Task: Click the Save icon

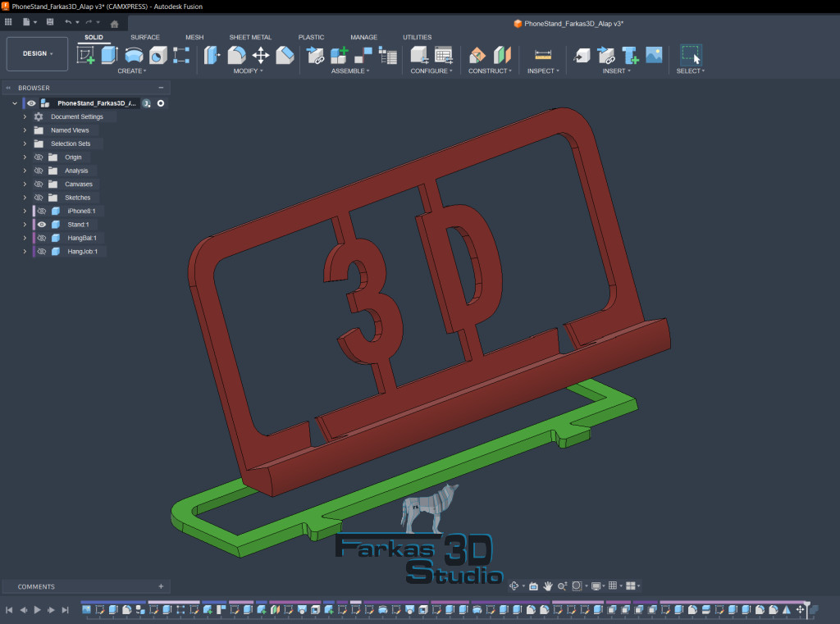Action: point(50,22)
